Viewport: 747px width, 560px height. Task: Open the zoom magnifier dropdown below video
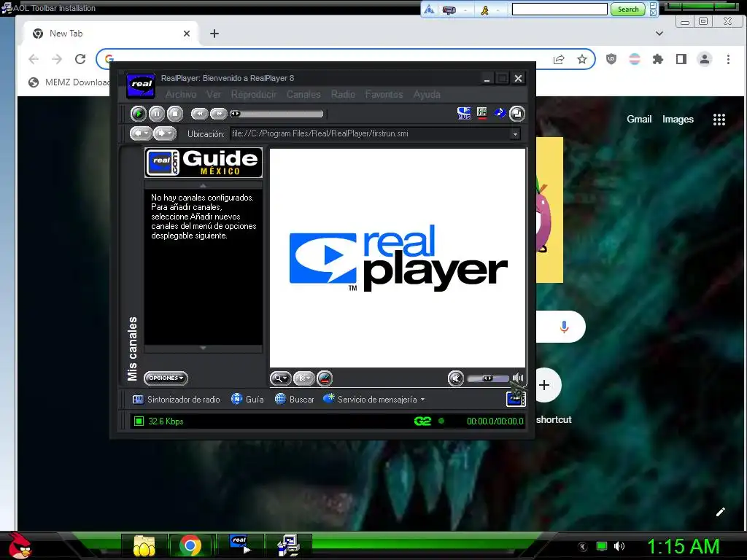coord(281,378)
